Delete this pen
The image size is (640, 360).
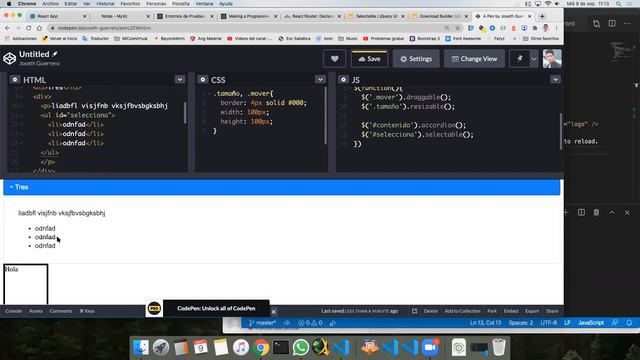[x=430, y=311]
